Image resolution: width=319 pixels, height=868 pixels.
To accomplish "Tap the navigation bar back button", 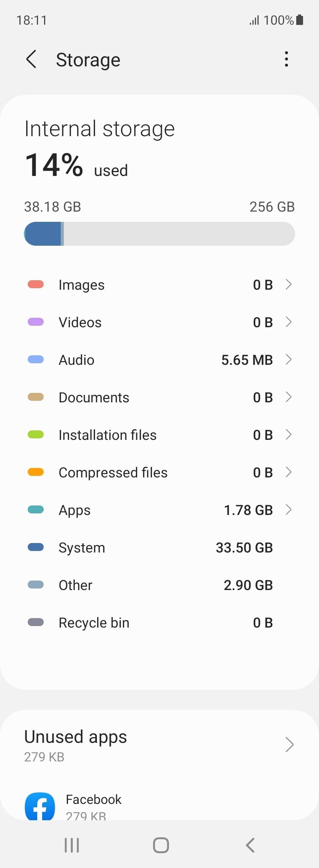I will 250,845.
